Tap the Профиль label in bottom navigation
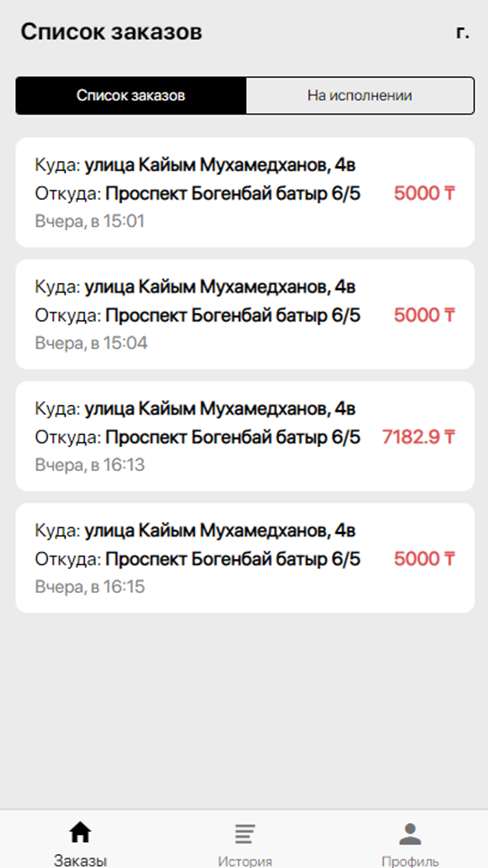This screenshot has width=488, height=868. coord(410,861)
